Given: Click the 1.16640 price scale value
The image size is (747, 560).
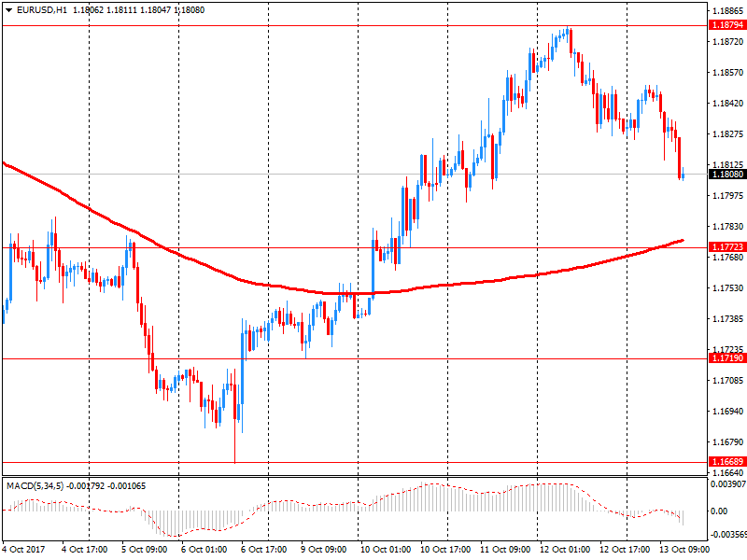Looking at the screenshot, I should pos(728,473).
